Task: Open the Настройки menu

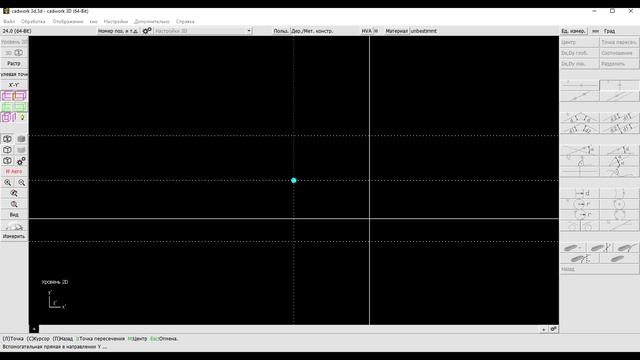Action: pos(116,21)
